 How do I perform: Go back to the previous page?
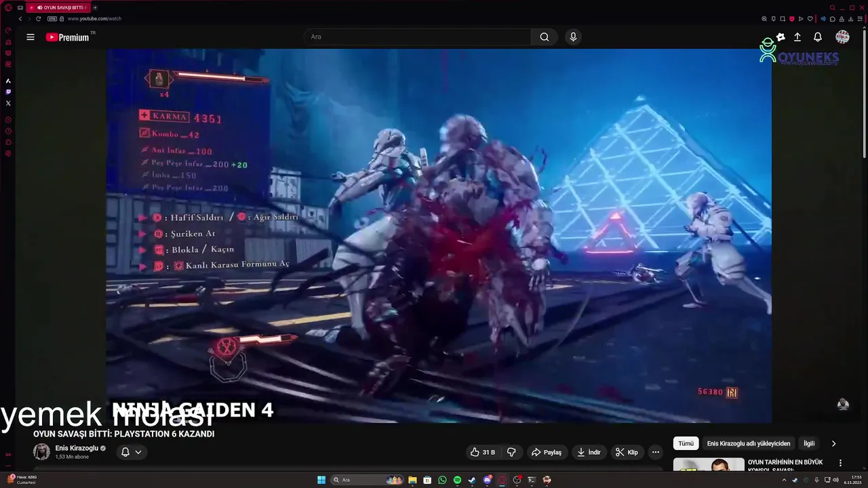tap(20, 19)
